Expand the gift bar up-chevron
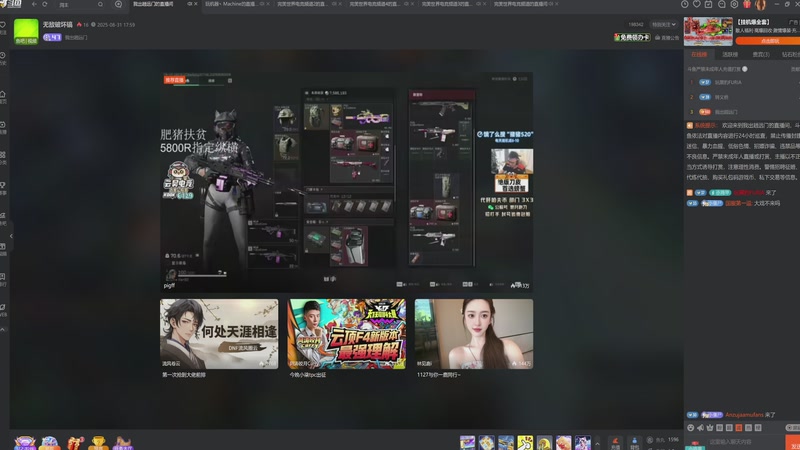The image size is (800, 450). coord(597,443)
